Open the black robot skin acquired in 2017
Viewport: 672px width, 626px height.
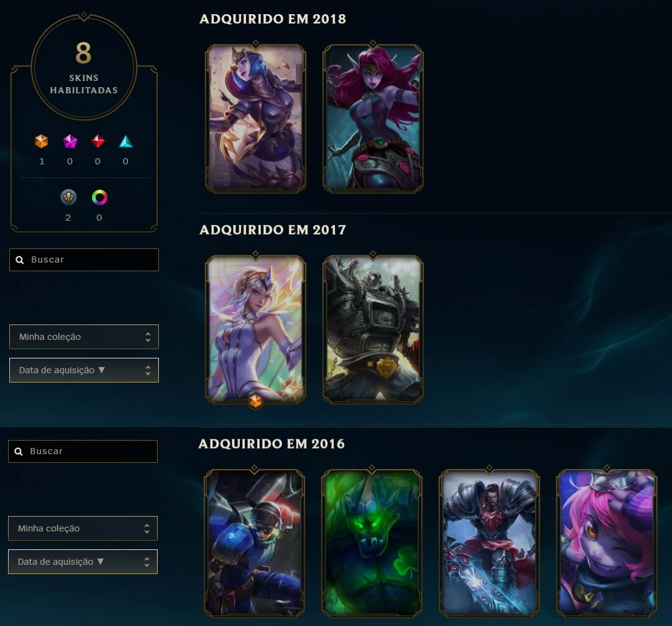point(373,329)
